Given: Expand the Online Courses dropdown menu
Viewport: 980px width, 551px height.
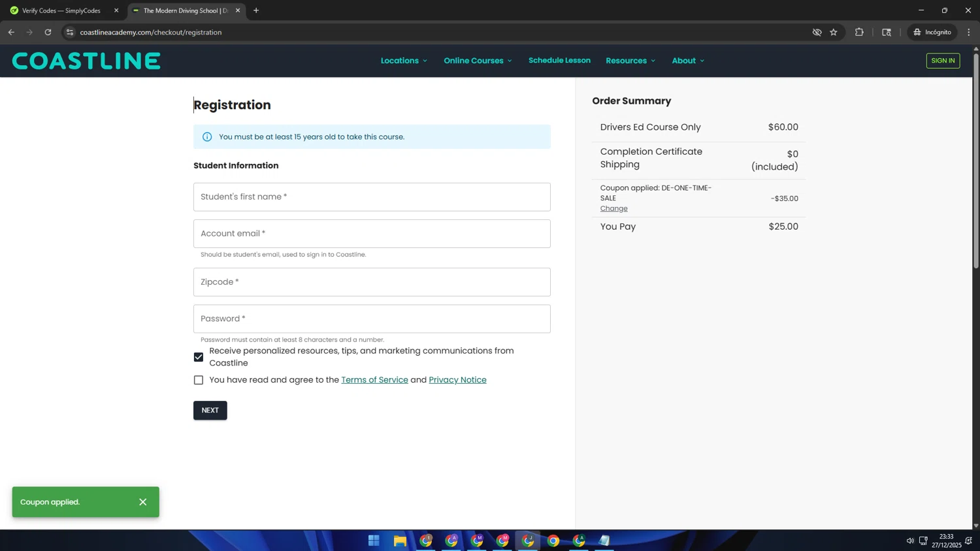Looking at the screenshot, I should pyautogui.click(x=478, y=61).
